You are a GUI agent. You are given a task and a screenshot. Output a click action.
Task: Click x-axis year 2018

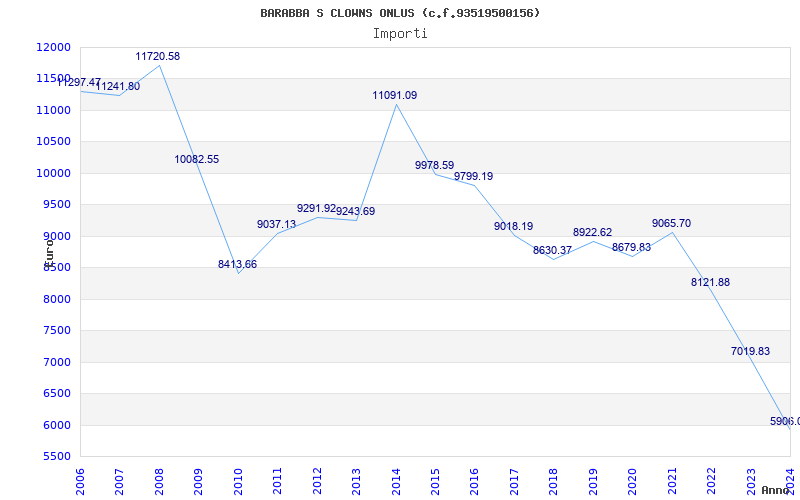[x=554, y=481]
